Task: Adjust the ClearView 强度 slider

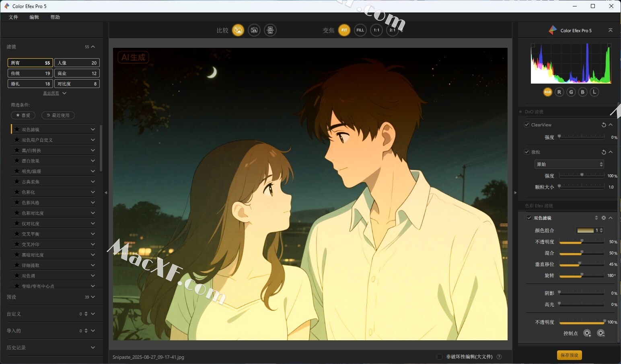Action: point(582,137)
